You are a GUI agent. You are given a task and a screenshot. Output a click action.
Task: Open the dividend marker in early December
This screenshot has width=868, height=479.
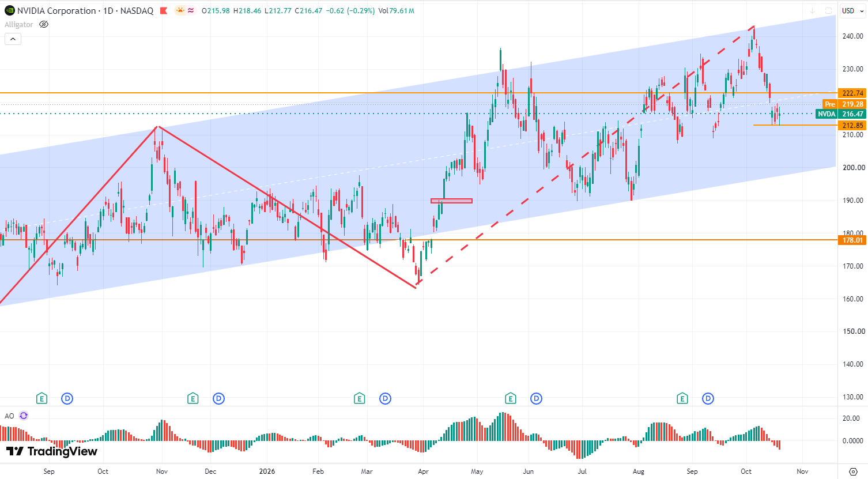(218, 398)
